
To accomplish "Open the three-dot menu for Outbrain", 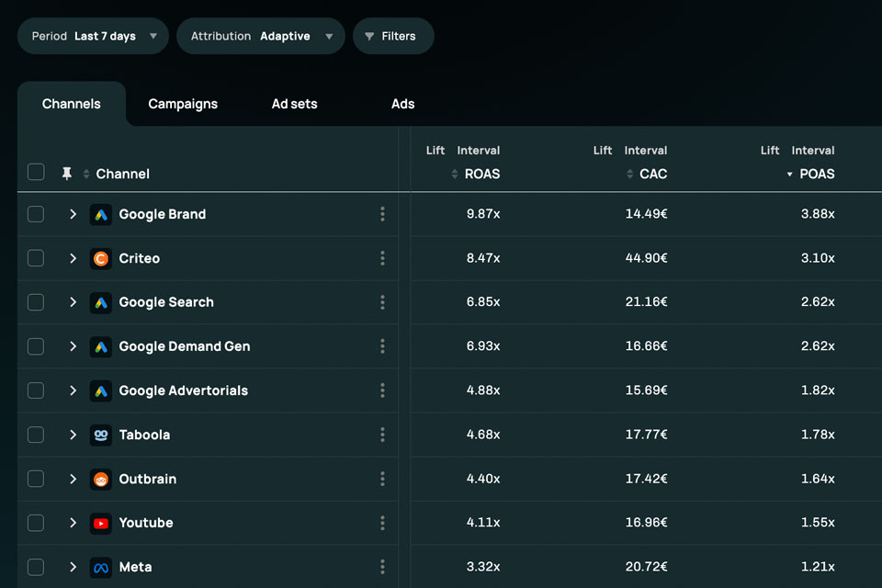I will [x=382, y=479].
